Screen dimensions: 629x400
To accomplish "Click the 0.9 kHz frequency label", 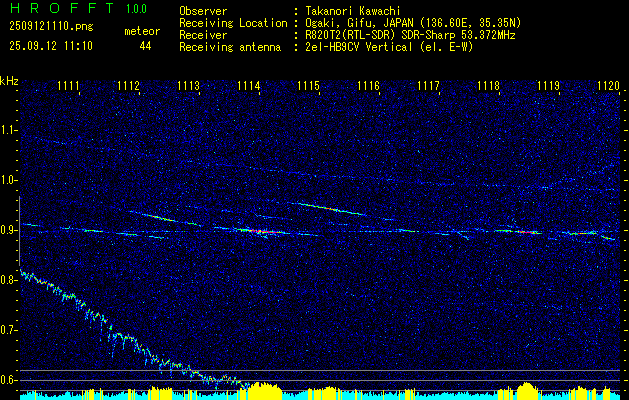I will coord(8,230).
